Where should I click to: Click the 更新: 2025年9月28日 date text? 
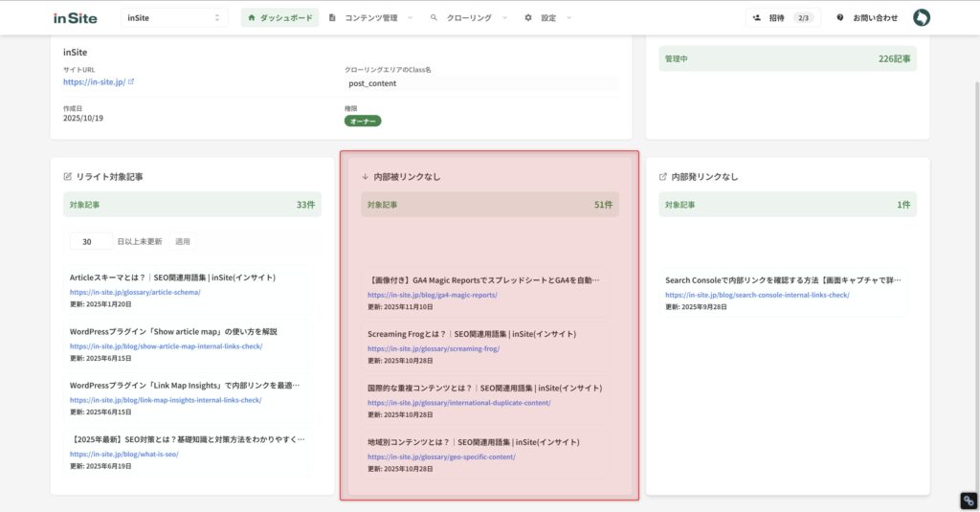(x=697, y=307)
